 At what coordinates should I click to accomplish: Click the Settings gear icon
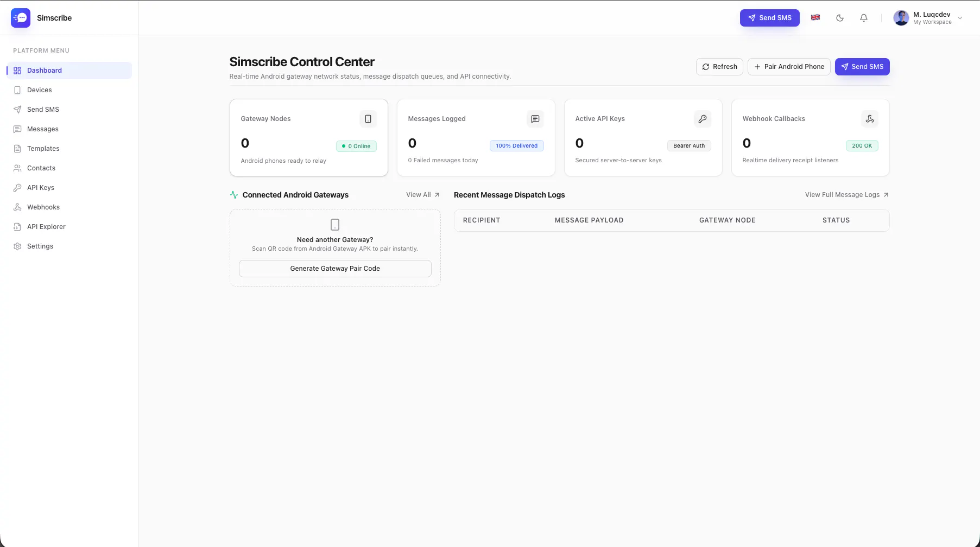click(17, 246)
